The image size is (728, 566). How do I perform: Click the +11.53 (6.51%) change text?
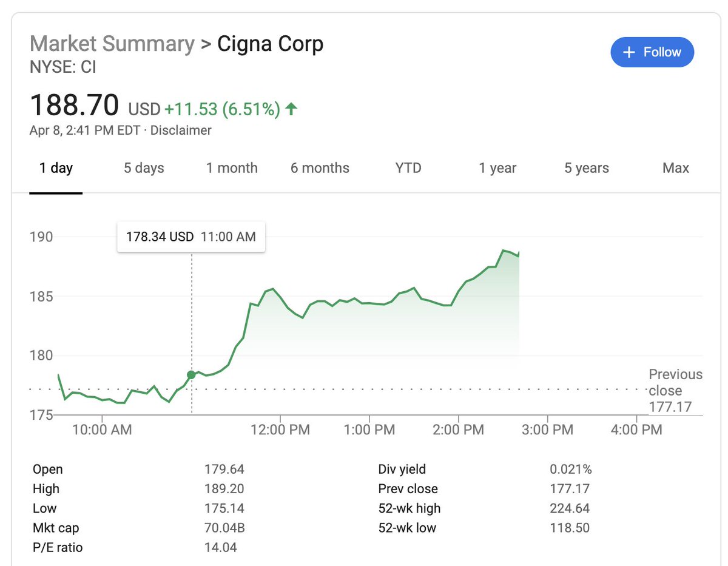pos(222,109)
